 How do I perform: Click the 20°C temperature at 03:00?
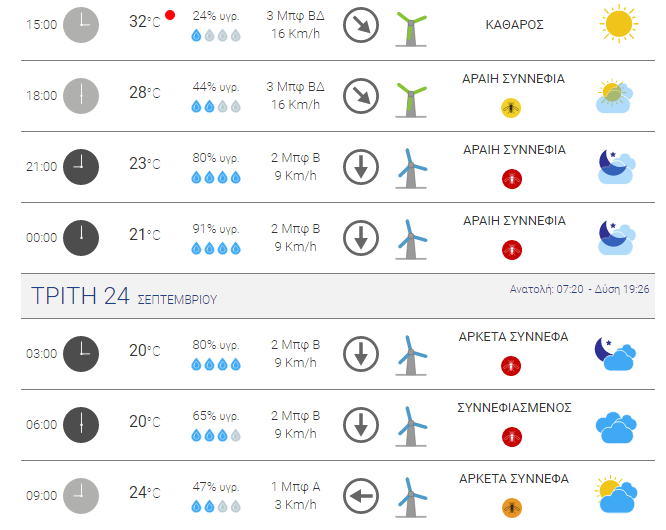coord(145,351)
